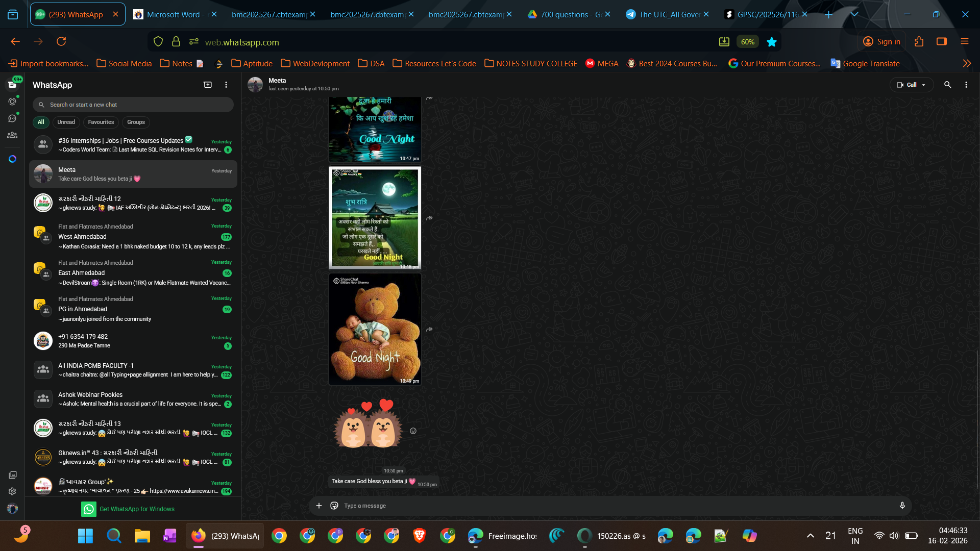
Task: Open the West Ahmedabad group chat
Action: tap(133, 237)
